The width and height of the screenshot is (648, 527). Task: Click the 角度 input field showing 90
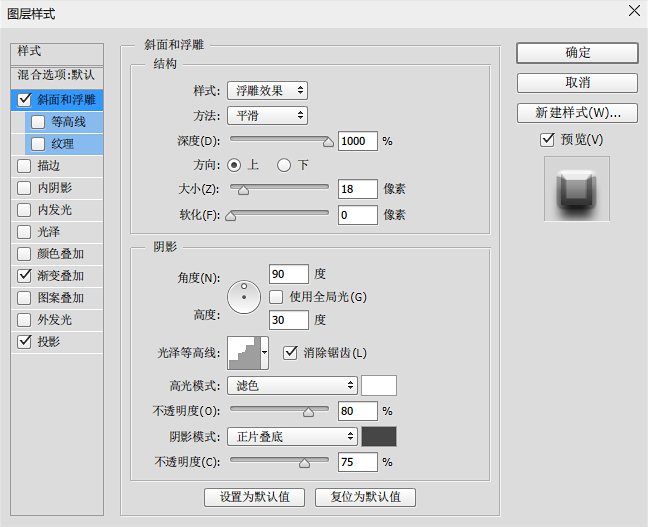point(288,274)
